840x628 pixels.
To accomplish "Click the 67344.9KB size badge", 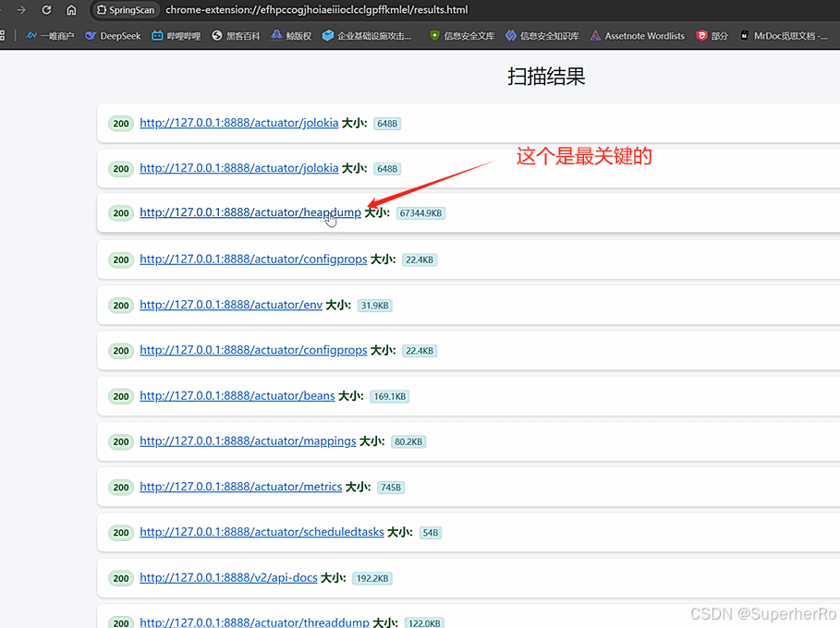I will coord(420,213).
